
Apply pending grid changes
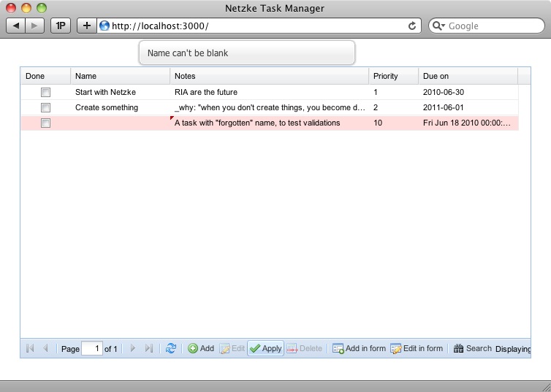266,348
